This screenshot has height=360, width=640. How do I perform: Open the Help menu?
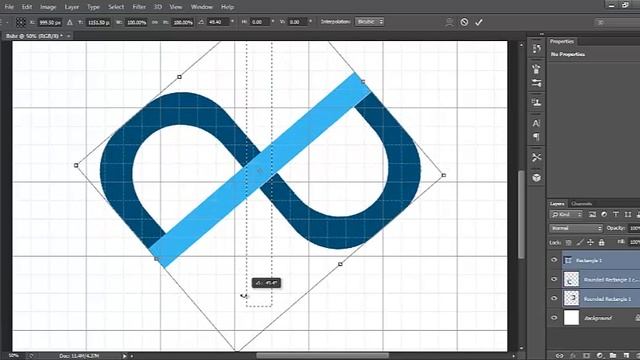[227, 7]
